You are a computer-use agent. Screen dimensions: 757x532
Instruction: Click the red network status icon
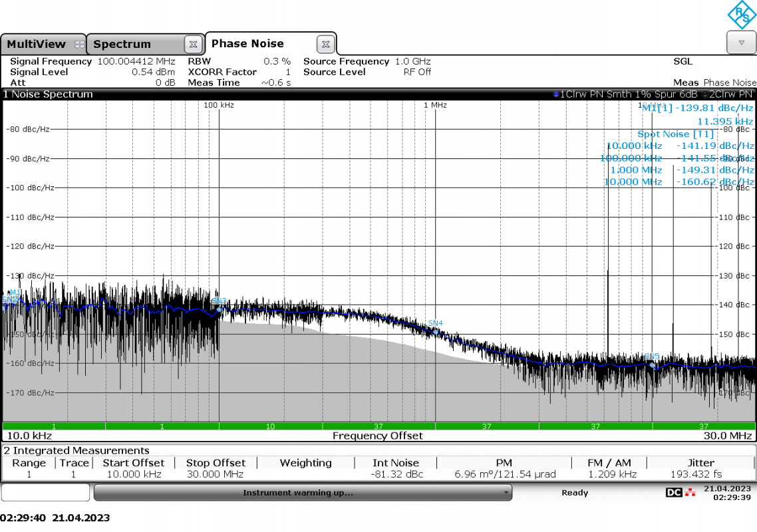(690, 492)
